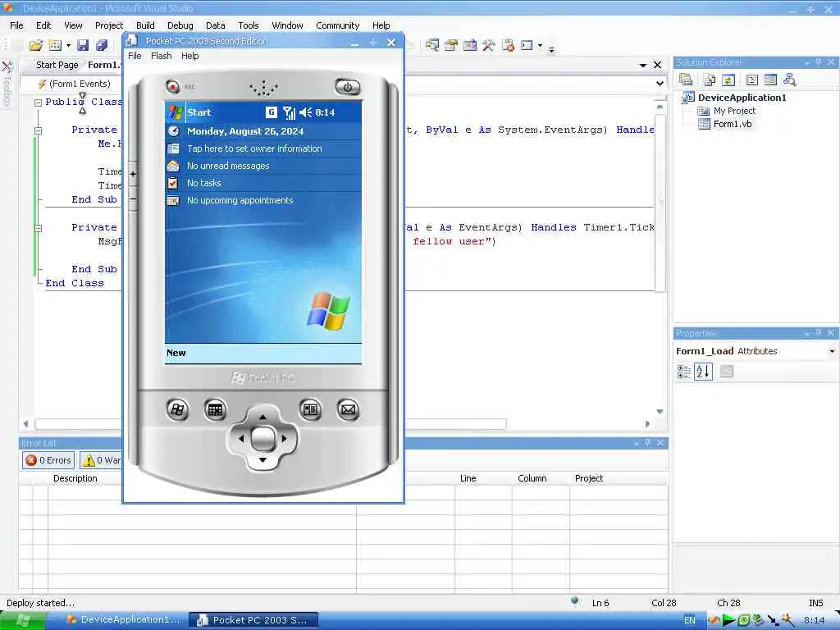This screenshot has width=840, height=630.
Task: Click EN language indicator in taskbar
Action: (x=689, y=620)
